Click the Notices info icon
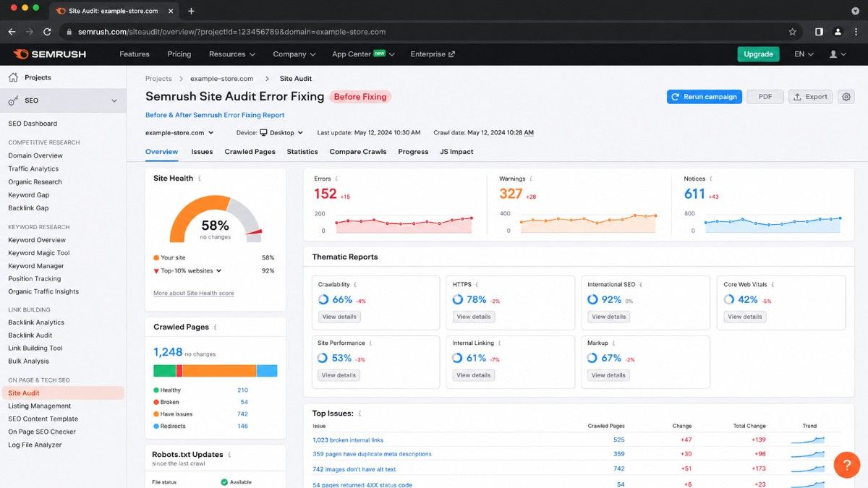Image resolution: width=868 pixels, height=488 pixels. pyautogui.click(x=712, y=179)
